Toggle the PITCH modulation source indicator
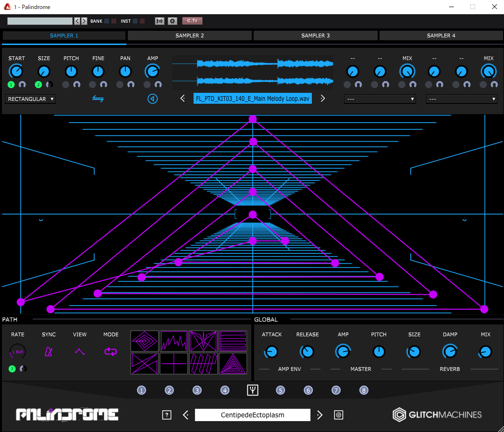This screenshot has height=432, width=504. click(x=66, y=85)
